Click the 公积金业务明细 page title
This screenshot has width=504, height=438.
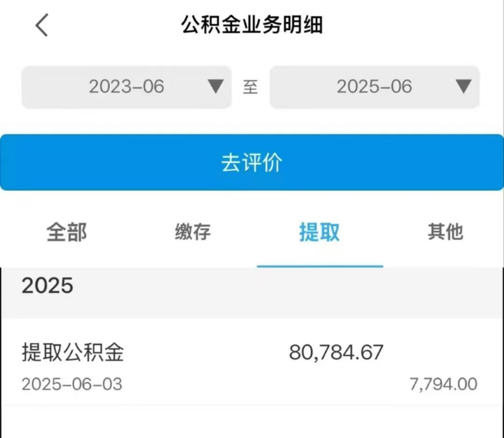252,25
